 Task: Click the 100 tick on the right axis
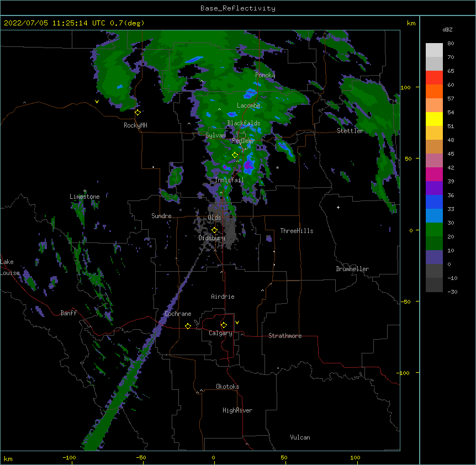point(405,87)
